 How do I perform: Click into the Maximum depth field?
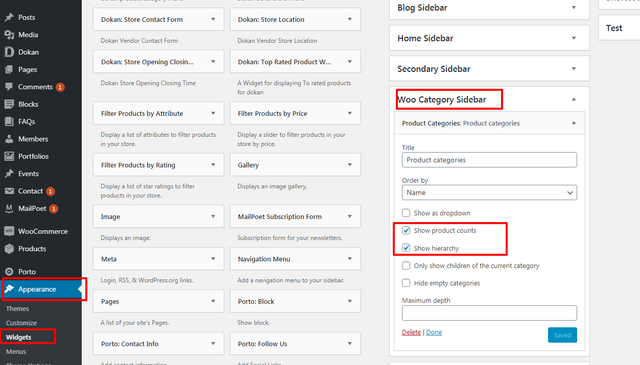coord(489,313)
